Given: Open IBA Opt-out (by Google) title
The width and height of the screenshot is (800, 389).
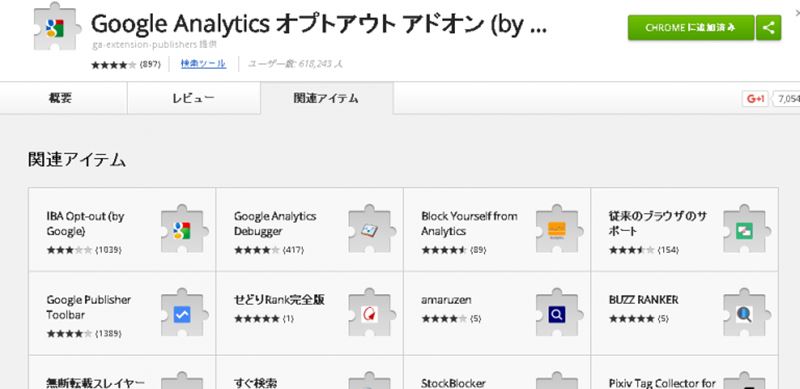Looking at the screenshot, I should click(85, 224).
